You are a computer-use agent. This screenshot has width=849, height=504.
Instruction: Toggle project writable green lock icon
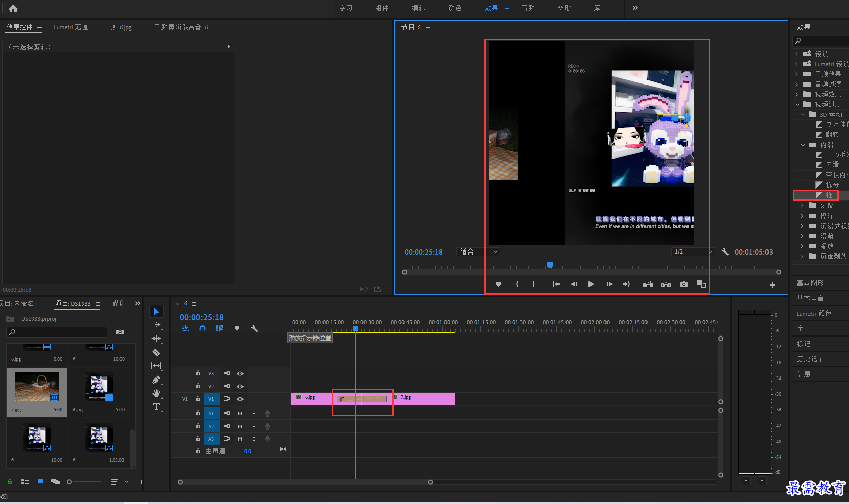[x=10, y=482]
